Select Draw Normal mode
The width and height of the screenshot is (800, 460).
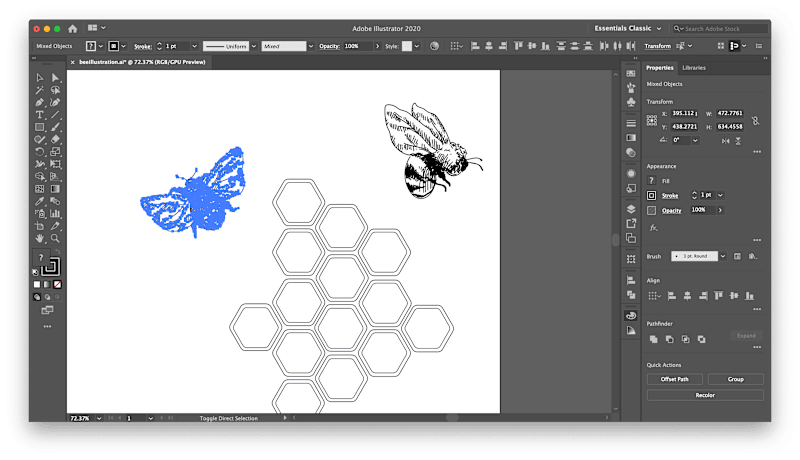click(37, 297)
